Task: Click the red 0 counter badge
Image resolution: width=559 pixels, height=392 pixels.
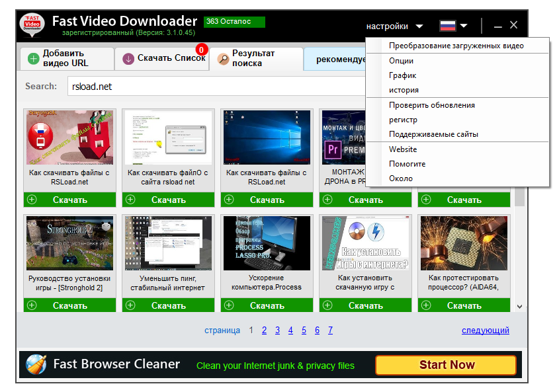Action: click(201, 50)
